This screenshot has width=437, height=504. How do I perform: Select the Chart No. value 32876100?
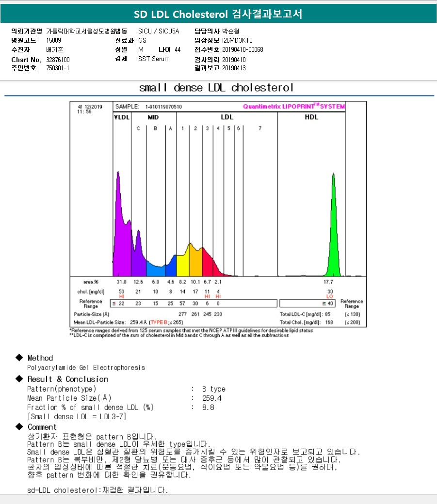pos(58,60)
